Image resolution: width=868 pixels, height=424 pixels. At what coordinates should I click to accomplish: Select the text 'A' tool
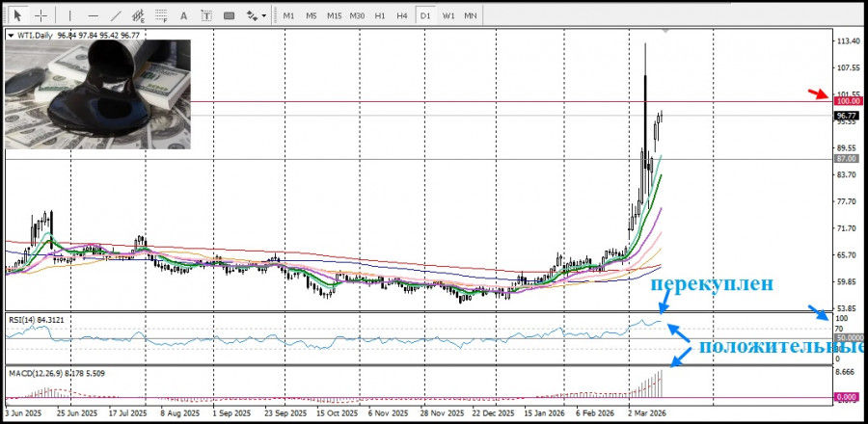coord(183,15)
